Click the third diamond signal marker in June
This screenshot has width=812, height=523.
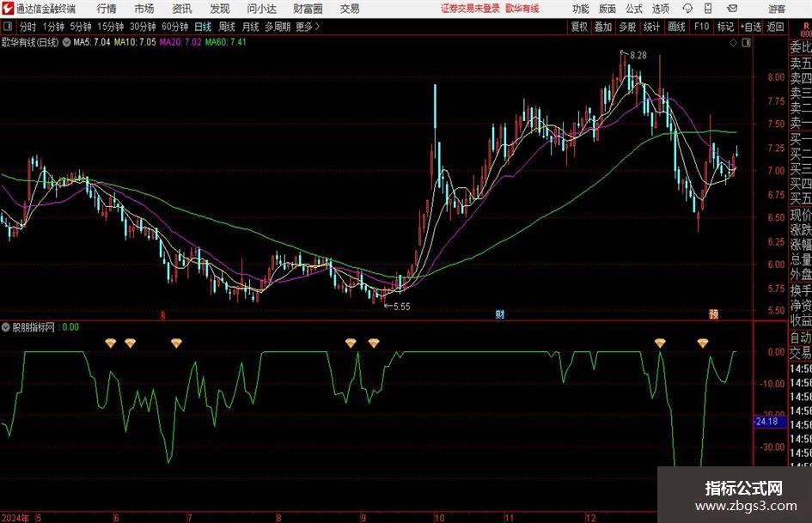(177, 343)
